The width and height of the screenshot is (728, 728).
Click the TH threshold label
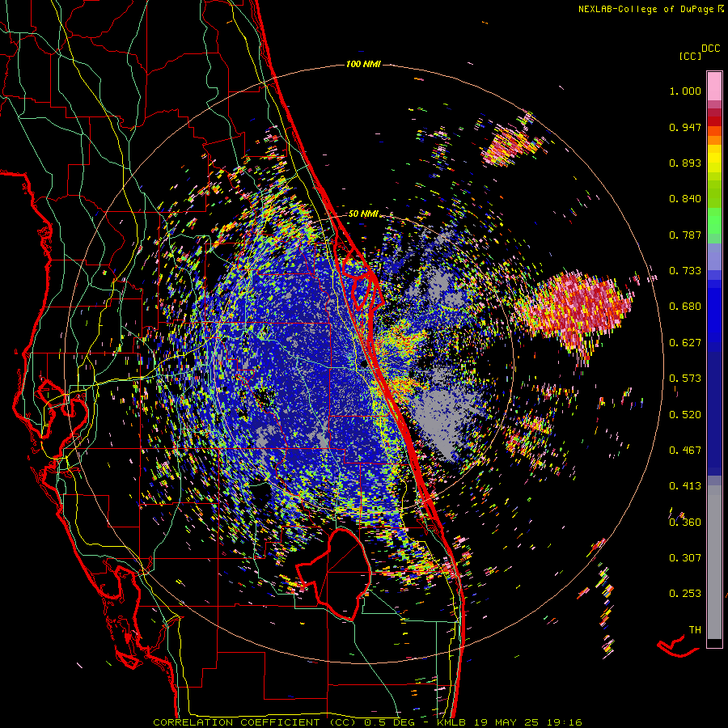(x=695, y=630)
